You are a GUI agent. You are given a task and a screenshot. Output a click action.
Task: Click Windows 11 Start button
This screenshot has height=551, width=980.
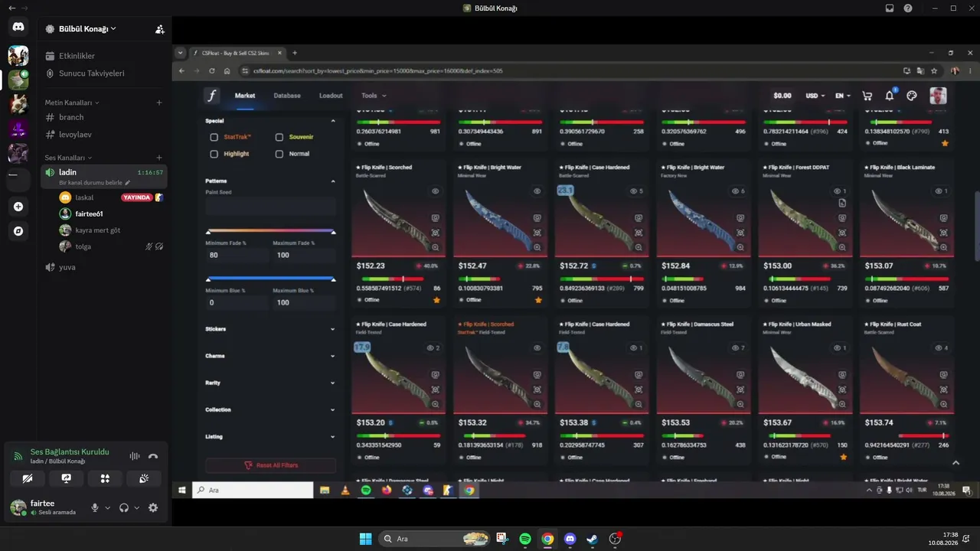click(366, 539)
